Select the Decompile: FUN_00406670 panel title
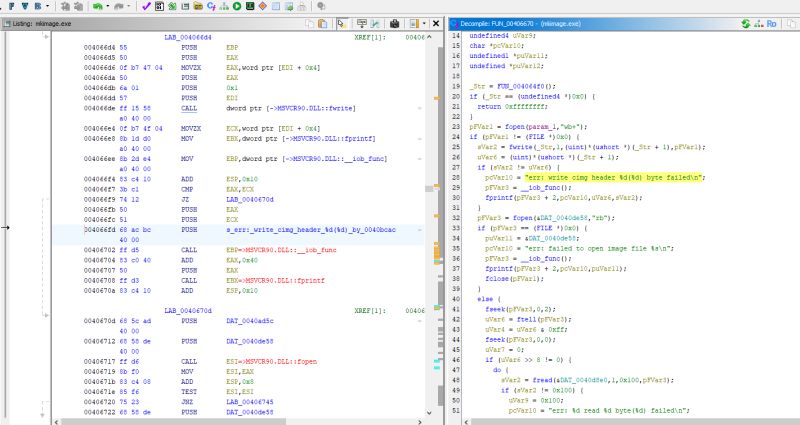Image resolution: width=800 pixels, height=425 pixels. pyautogui.click(x=520, y=23)
